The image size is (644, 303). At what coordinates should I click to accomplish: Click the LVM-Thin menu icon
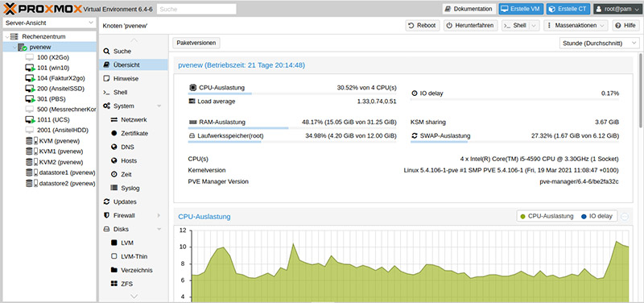tap(114, 256)
